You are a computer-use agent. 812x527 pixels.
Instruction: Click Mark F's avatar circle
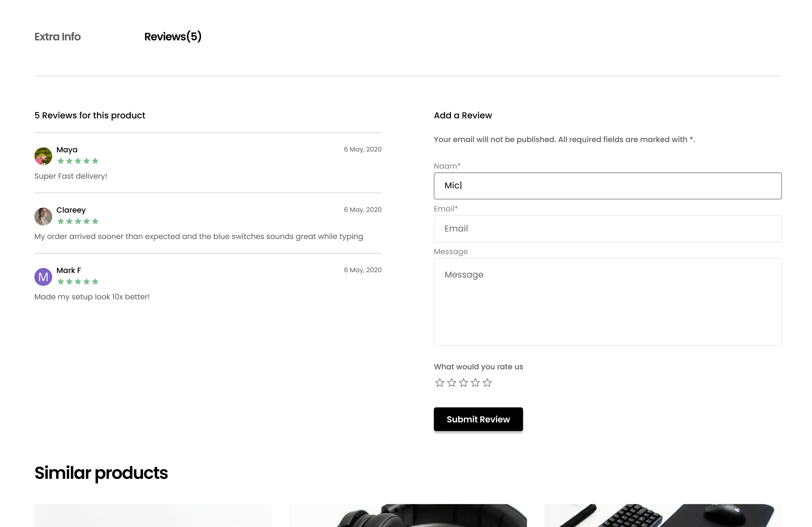click(x=43, y=277)
